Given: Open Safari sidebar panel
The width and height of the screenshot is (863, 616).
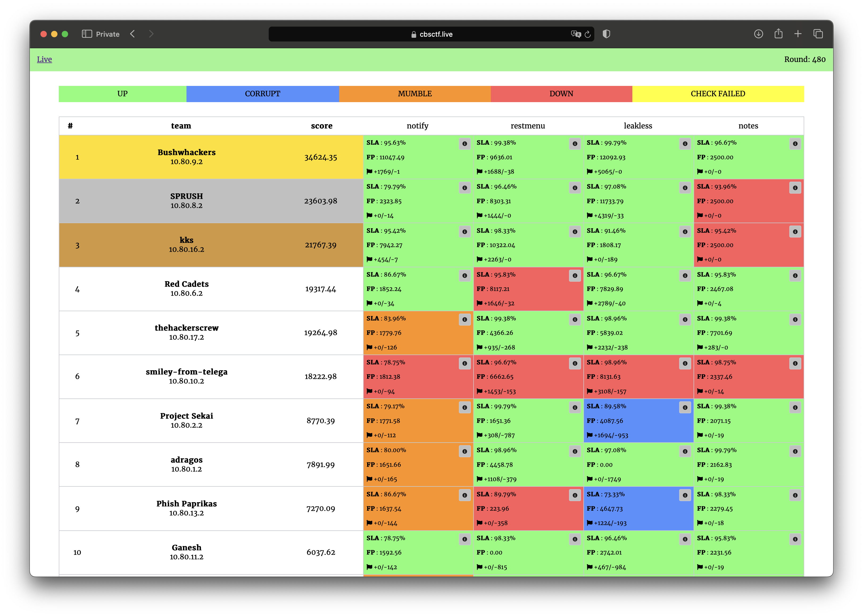Looking at the screenshot, I should [87, 34].
